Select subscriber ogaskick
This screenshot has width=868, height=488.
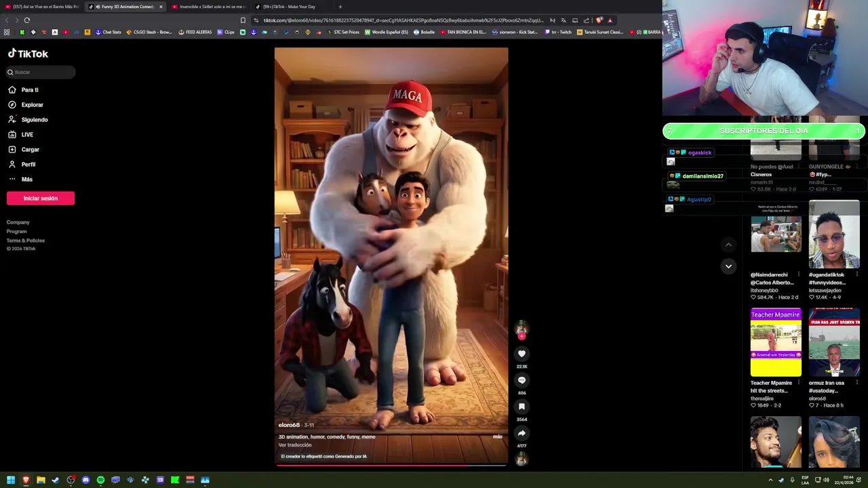[699, 152]
